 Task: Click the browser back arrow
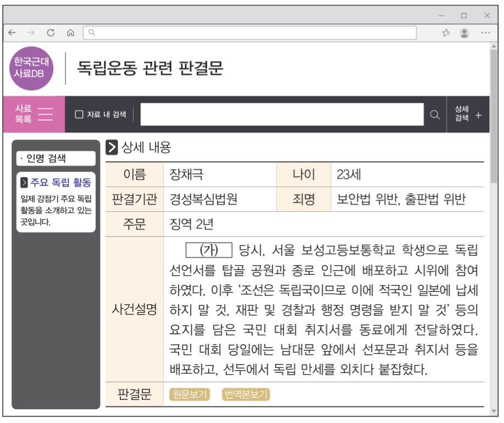[x=12, y=32]
